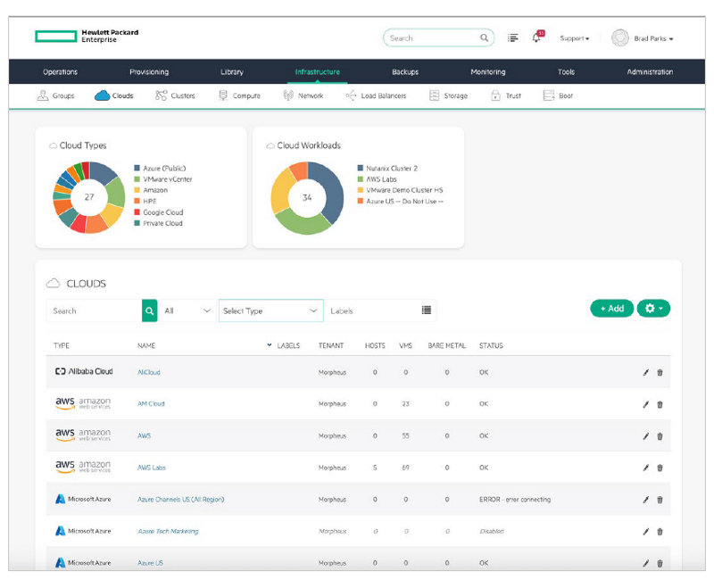Open the notifications bell icon
The height and width of the screenshot is (588, 714).
click(537, 37)
